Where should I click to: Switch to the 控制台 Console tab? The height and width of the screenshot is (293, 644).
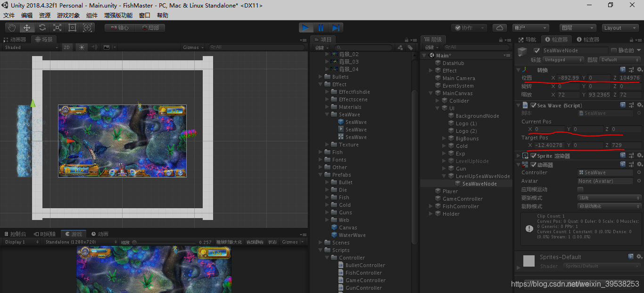point(15,234)
